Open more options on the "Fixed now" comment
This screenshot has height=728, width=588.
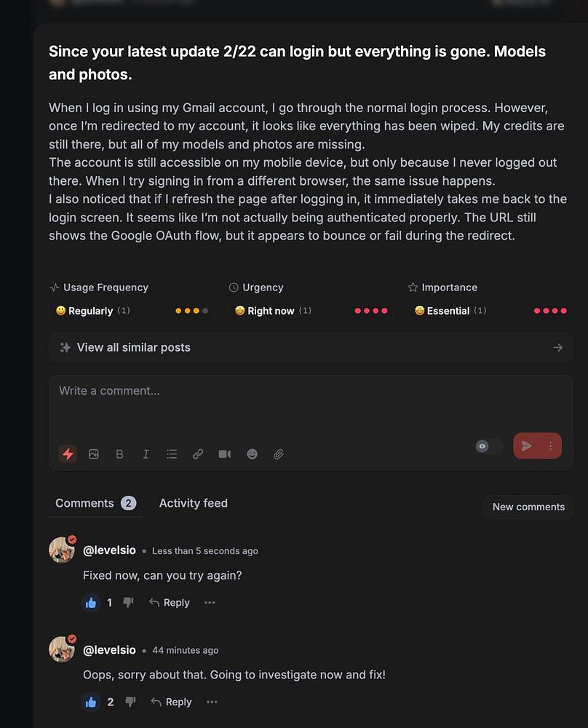tap(210, 603)
